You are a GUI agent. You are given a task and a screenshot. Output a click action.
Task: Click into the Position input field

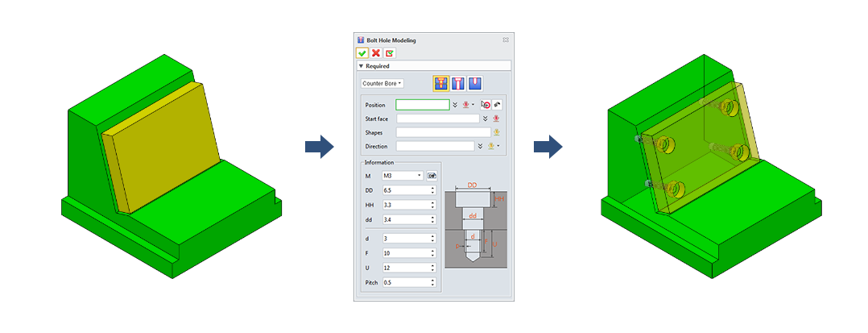pyautogui.click(x=423, y=104)
